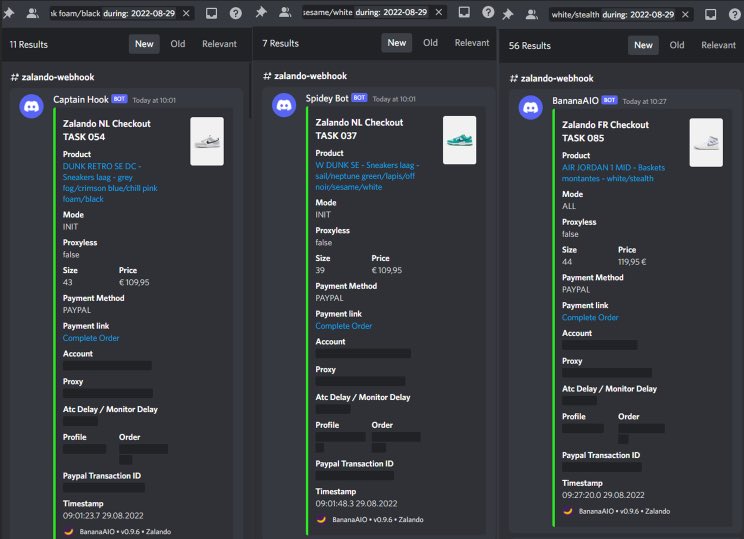Click banana footer icon in TASK 054 embed

point(68,531)
